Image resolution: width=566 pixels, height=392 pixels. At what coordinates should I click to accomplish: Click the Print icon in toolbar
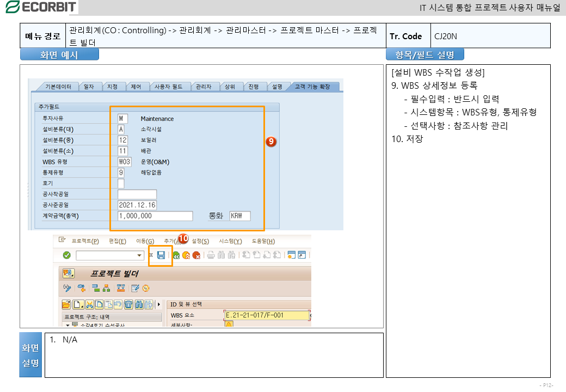[211, 255]
